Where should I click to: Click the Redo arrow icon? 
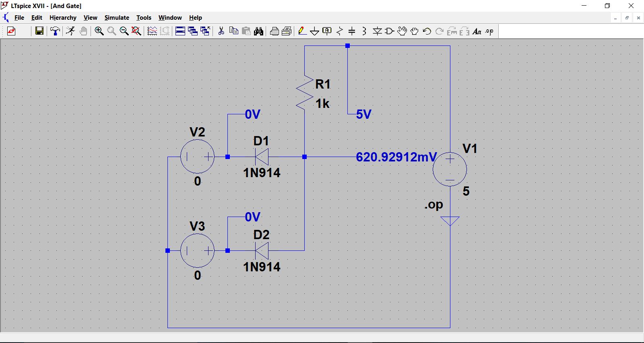click(x=440, y=31)
